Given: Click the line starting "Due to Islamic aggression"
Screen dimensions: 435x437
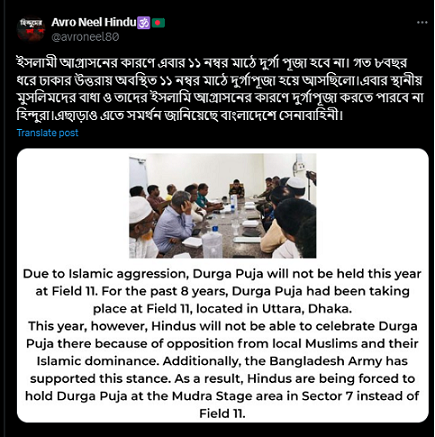Looking at the screenshot, I should coord(222,274).
